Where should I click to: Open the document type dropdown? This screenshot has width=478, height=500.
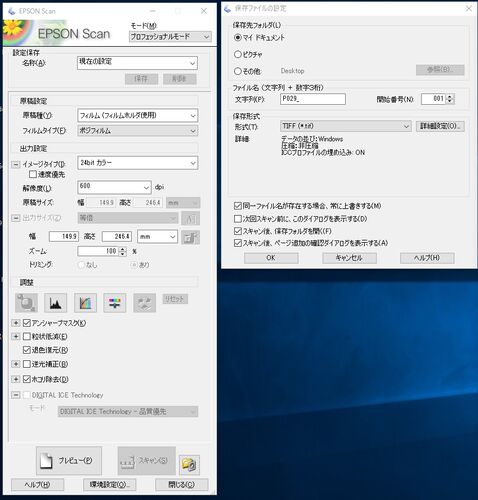click(x=137, y=115)
